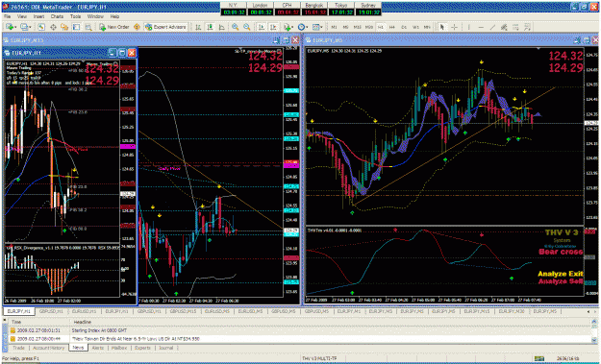Create a new chart from toolbar
The width and height of the screenshot is (601, 364).
point(10,27)
